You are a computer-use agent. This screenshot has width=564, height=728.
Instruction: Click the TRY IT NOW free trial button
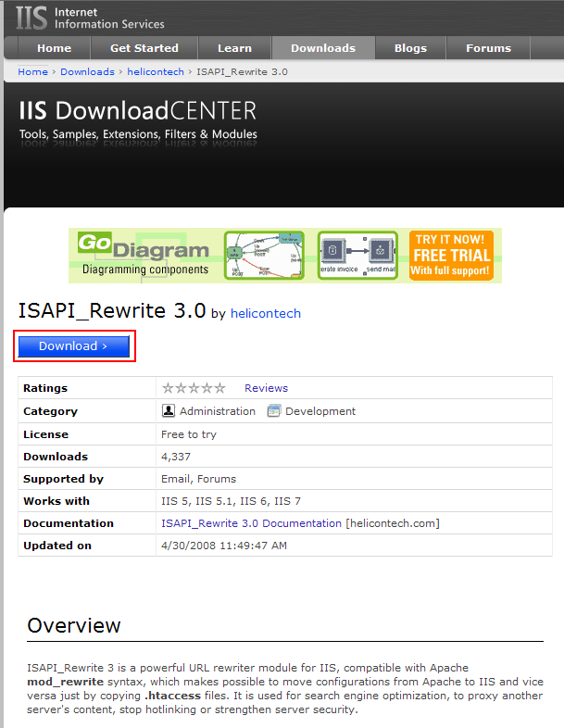point(451,256)
